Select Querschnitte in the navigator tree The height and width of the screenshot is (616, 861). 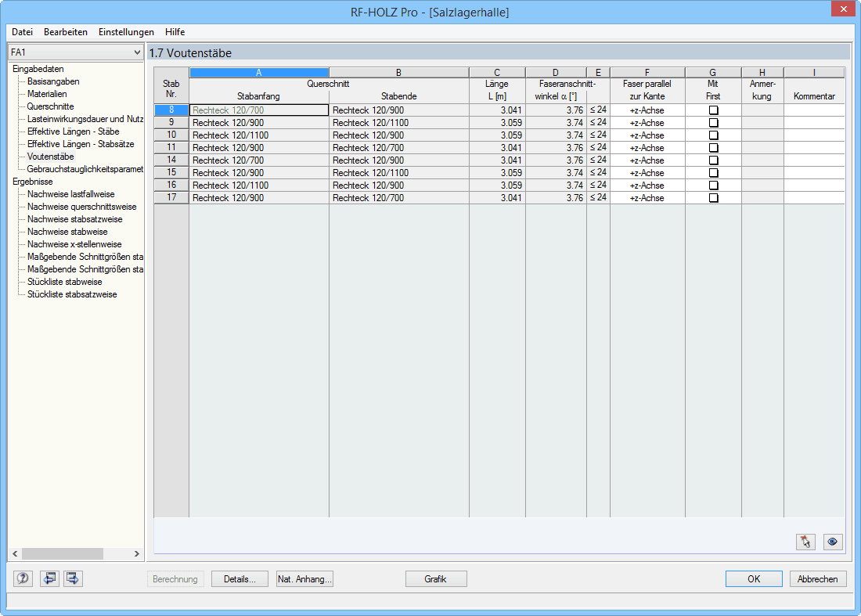[x=51, y=106]
